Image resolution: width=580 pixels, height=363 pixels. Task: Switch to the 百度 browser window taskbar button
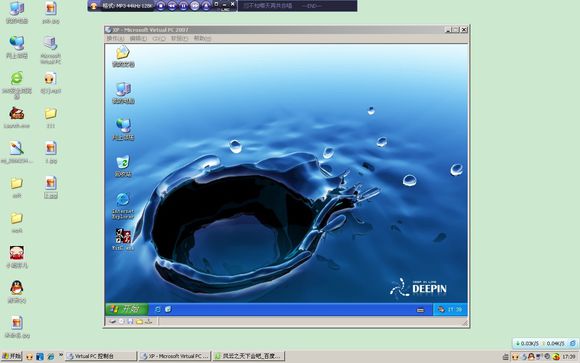coord(249,356)
